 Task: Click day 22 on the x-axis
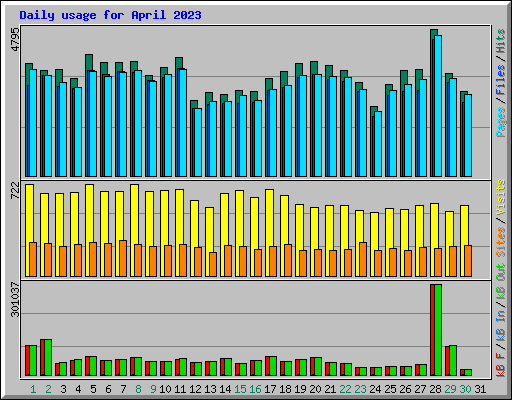tap(345, 389)
